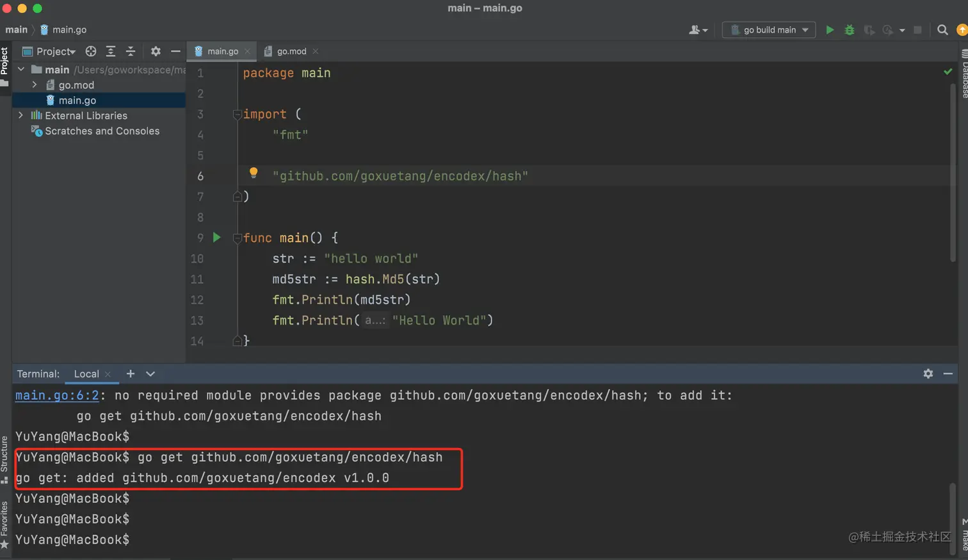Switch to the main.go editor tab
Screen dimensions: 968x560
point(222,51)
